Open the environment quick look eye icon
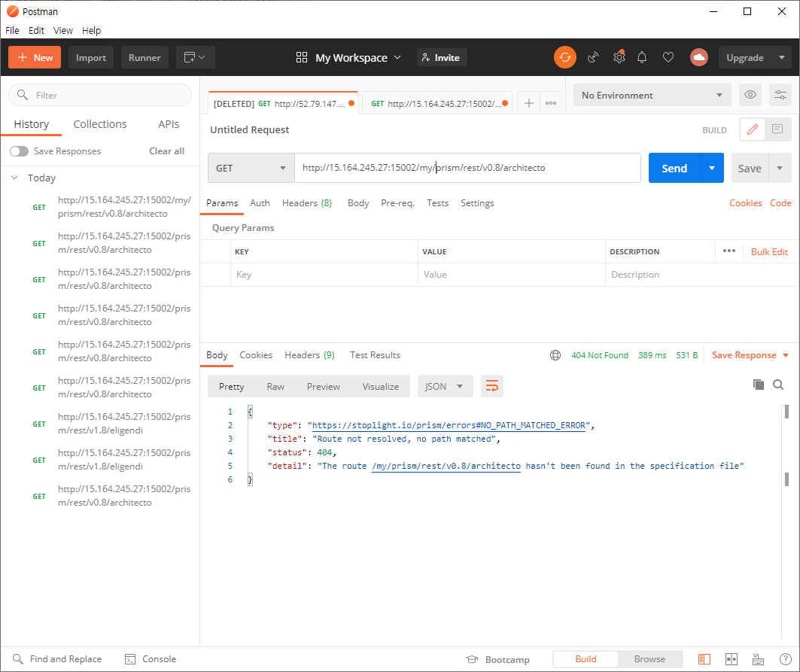800x672 pixels. tap(750, 95)
